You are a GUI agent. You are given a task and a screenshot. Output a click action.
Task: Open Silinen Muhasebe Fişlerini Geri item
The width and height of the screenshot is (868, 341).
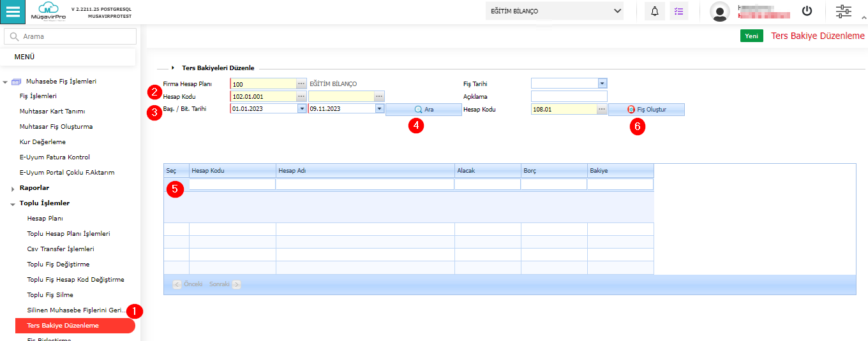click(77, 310)
